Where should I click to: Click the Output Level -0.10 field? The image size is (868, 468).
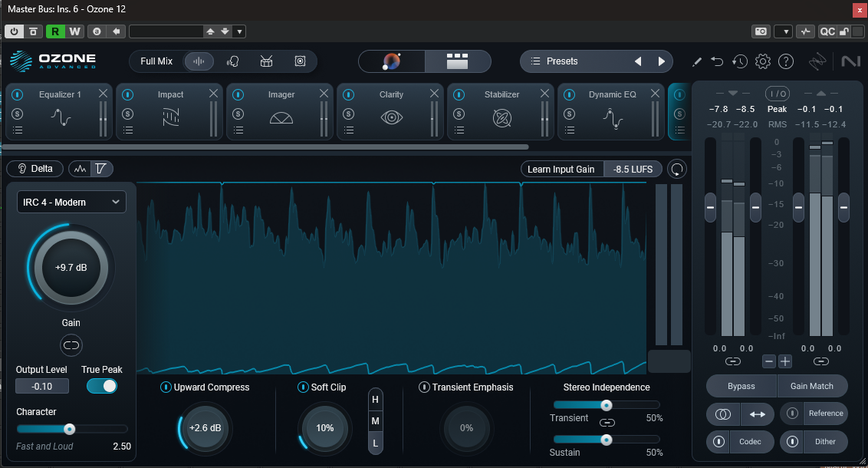pos(42,386)
